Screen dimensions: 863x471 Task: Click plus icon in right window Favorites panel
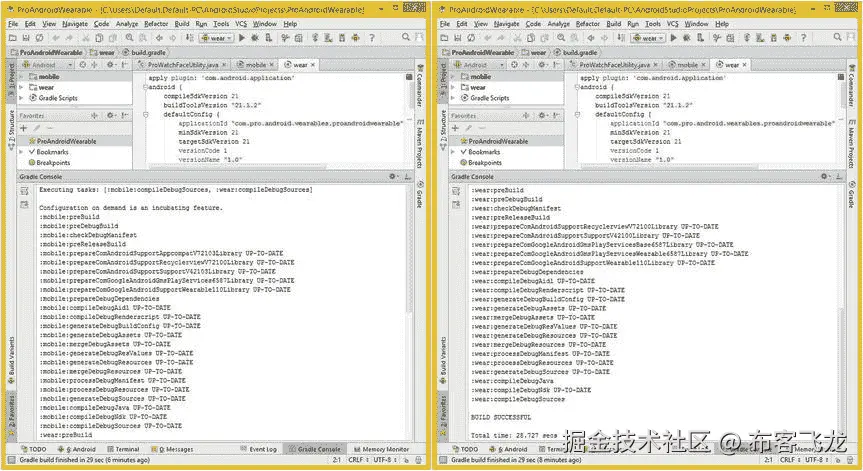click(455, 128)
